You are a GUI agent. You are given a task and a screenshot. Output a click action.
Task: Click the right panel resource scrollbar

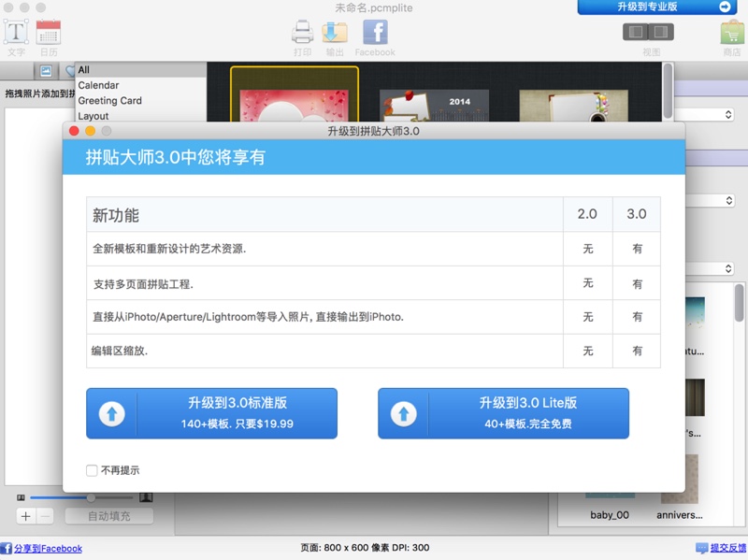pyautogui.click(x=739, y=304)
